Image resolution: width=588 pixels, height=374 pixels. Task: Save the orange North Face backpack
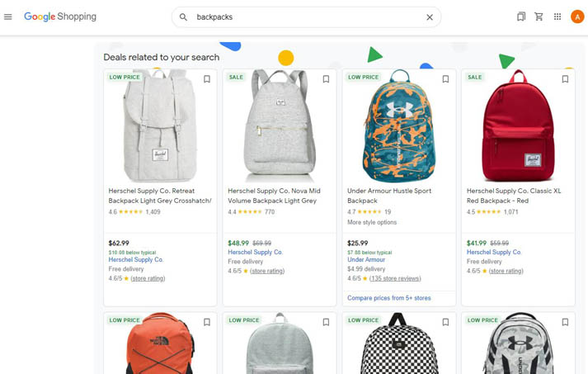point(207,322)
